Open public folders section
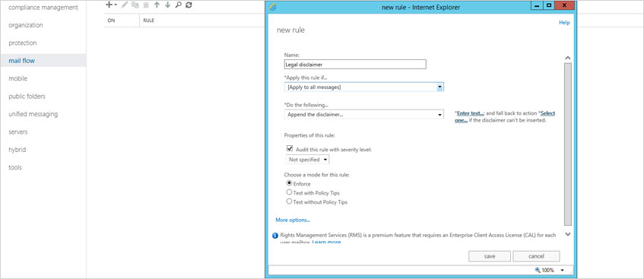 [x=27, y=96]
